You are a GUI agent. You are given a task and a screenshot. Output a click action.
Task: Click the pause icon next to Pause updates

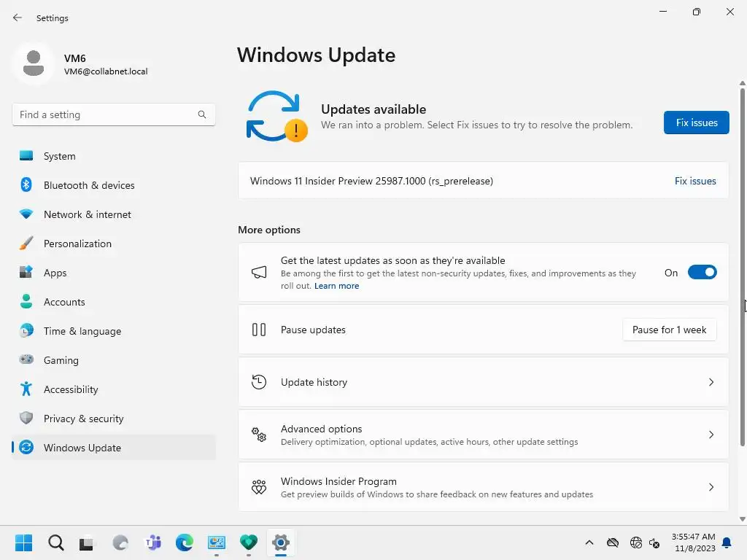(x=259, y=330)
